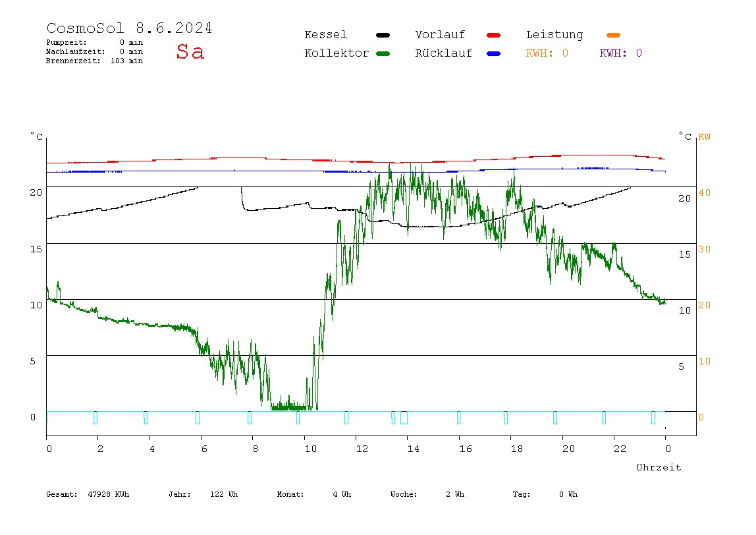Click the orange "KWH: 0" readout
Image resolution: width=756 pixels, height=535 pixels.
pos(547,53)
